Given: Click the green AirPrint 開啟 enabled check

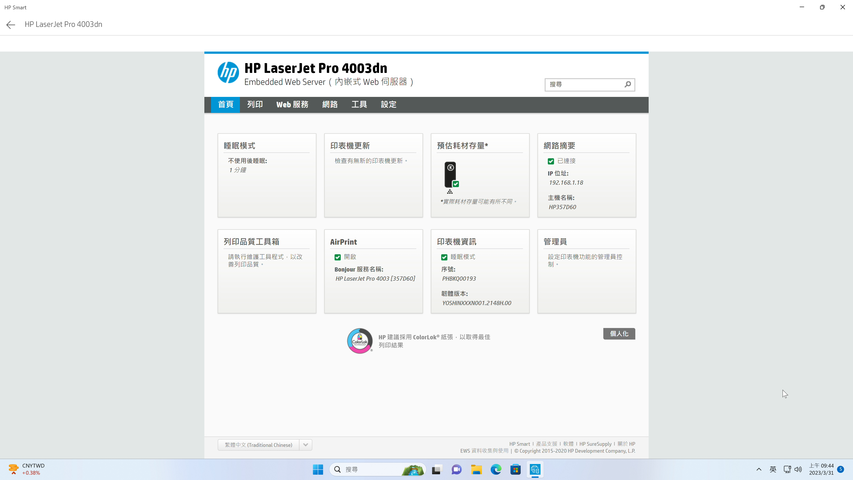Looking at the screenshot, I should tap(337, 257).
